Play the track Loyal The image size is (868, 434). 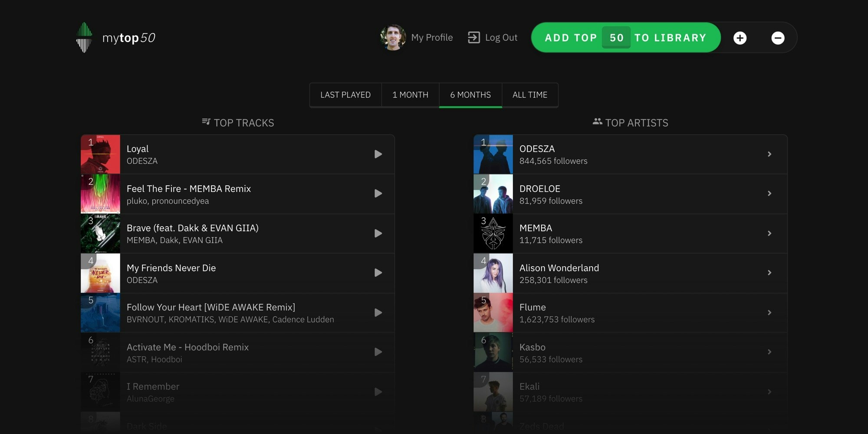pyautogui.click(x=378, y=154)
